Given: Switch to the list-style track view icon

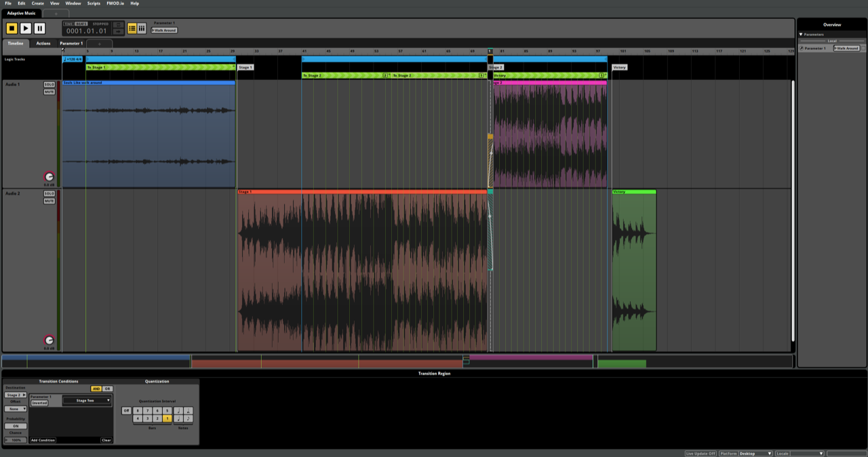Looking at the screenshot, I should click(x=132, y=28).
